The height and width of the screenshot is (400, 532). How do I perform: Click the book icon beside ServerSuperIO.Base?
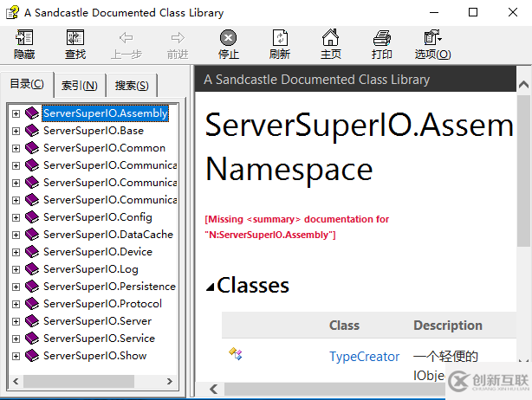point(32,131)
